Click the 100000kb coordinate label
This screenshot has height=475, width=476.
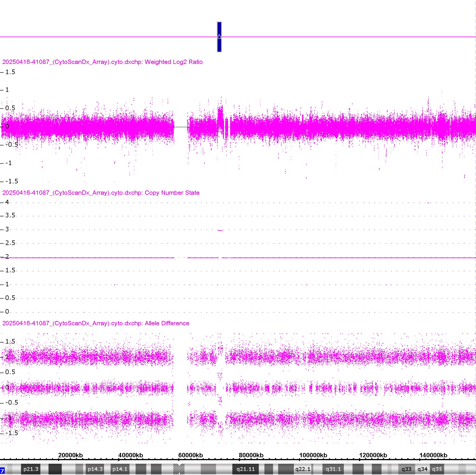point(313,455)
